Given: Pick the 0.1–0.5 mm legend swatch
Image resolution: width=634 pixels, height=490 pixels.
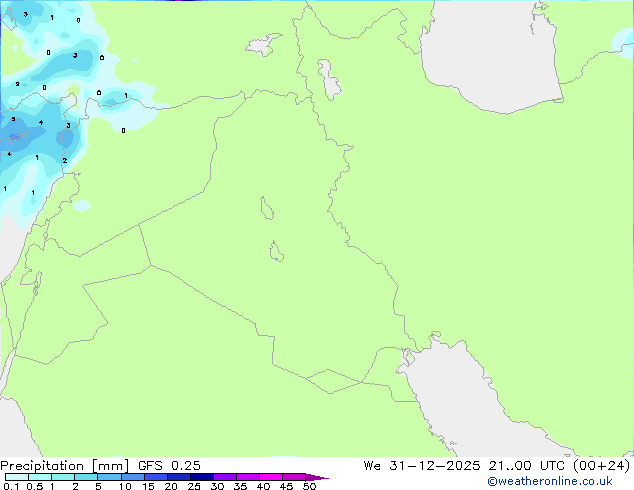Looking at the screenshot, I should (x=17, y=477).
